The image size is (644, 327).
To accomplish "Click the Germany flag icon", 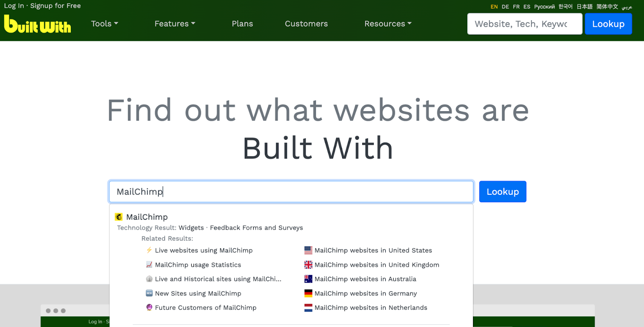I will [308, 293].
